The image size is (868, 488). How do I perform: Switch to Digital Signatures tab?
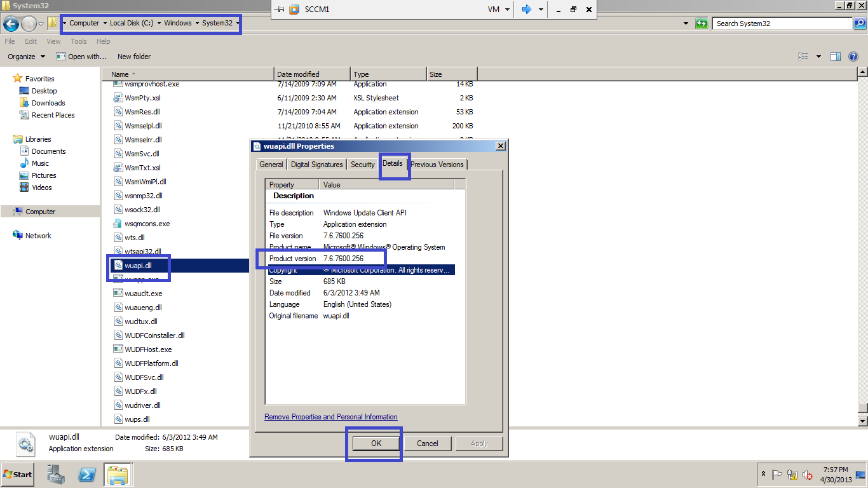tap(316, 165)
